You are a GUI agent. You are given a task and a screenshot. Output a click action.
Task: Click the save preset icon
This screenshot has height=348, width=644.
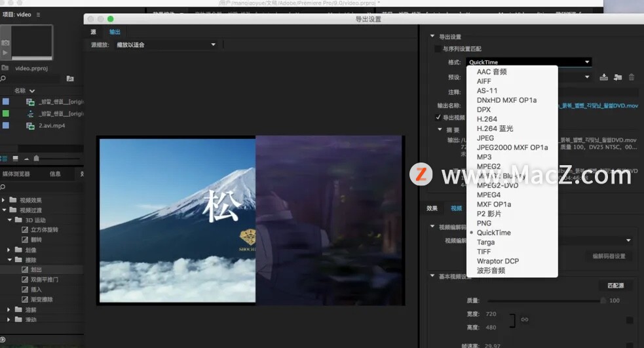603,77
